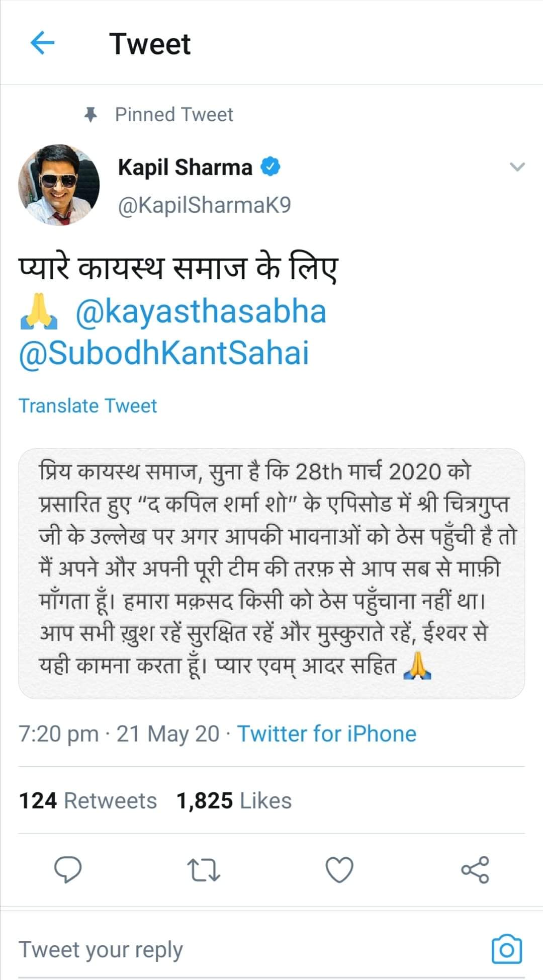Click the Twitter for iPhone link
543x980 pixels.
pyautogui.click(x=327, y=734)
